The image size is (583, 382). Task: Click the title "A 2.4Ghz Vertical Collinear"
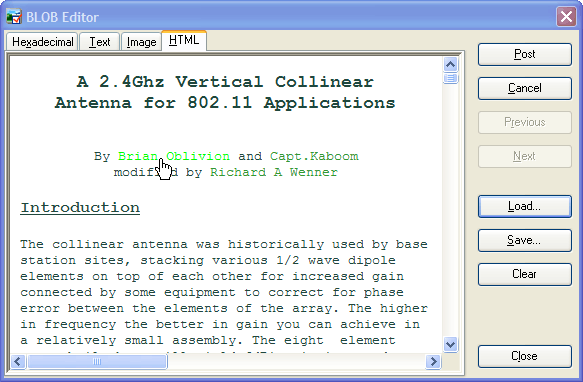[x=225, y=82]
